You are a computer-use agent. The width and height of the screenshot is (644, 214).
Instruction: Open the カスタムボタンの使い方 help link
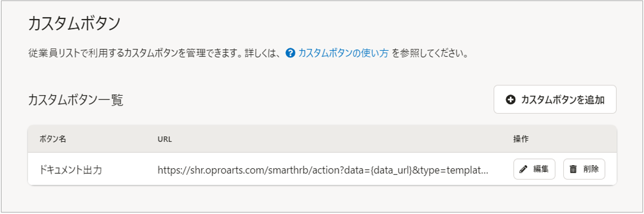[343, 53]
